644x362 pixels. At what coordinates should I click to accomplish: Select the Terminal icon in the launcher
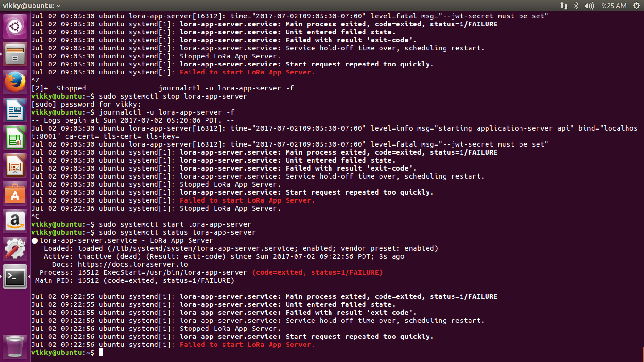coord(15,277)
